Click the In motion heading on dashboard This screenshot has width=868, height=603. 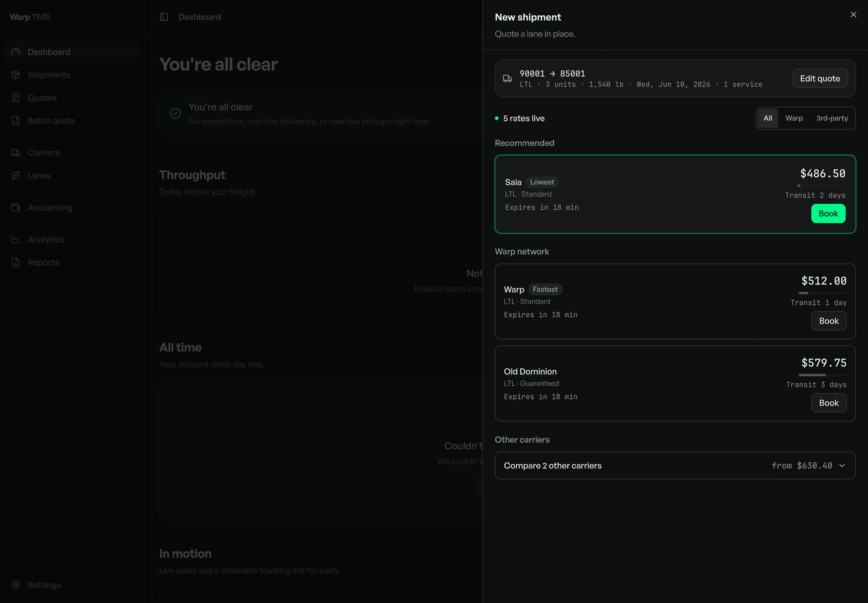[185, 554]
